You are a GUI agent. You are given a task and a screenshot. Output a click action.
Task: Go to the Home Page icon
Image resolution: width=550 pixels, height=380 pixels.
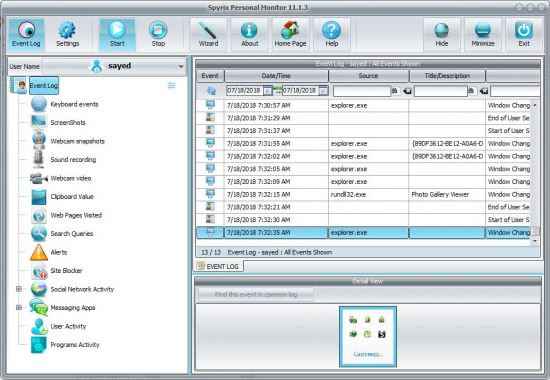coord(290,34)
